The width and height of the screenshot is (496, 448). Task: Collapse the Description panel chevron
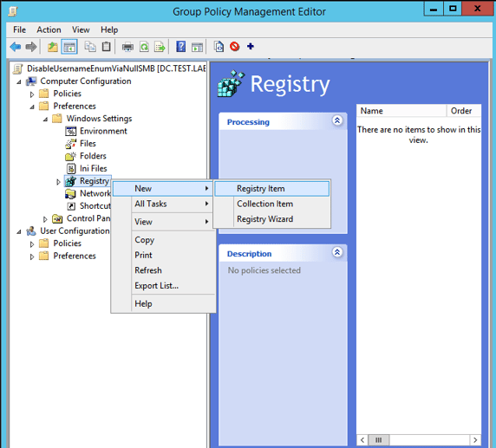(x=337, y=252)
